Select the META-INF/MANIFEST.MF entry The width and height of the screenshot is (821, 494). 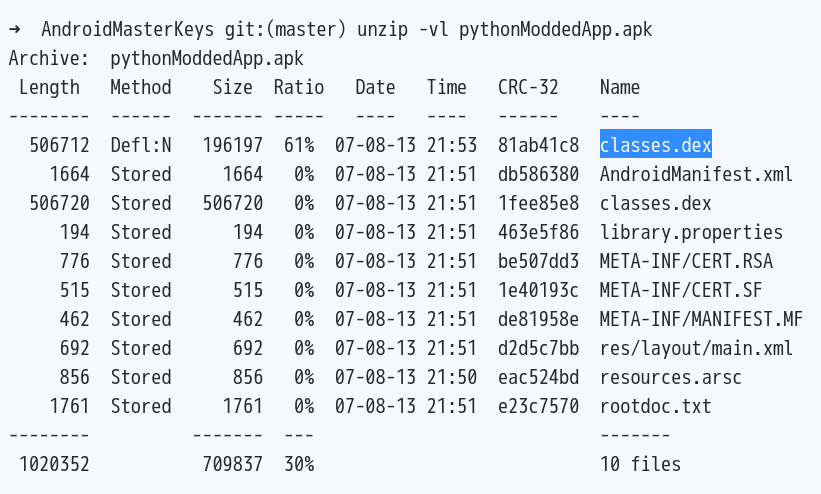(x=701, y=319)
